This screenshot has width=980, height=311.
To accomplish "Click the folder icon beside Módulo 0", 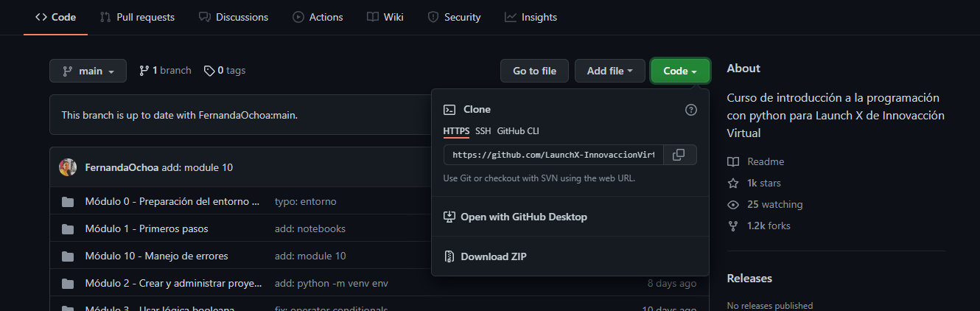I will click(x=68, y=202).
